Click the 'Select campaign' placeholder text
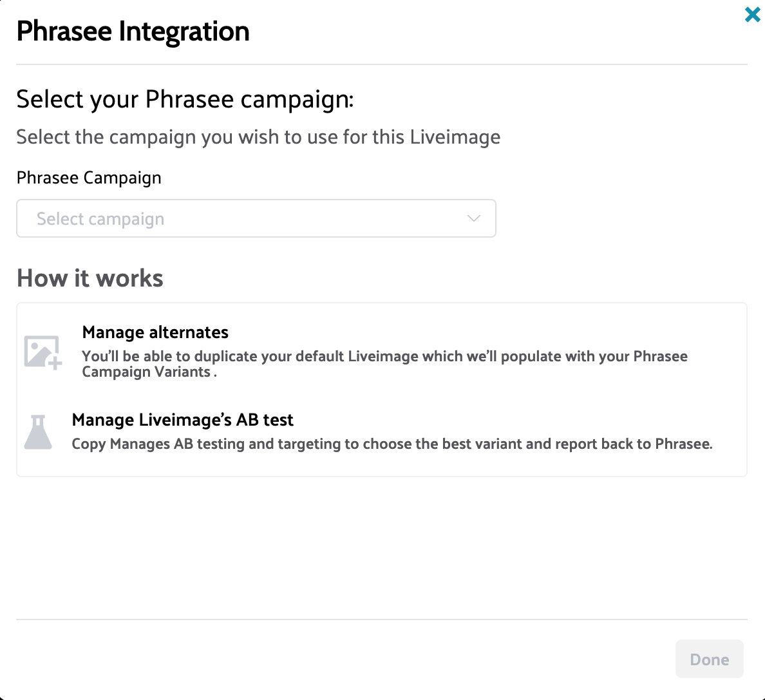Viewport: 765px width, 700px height. (100, 220)
